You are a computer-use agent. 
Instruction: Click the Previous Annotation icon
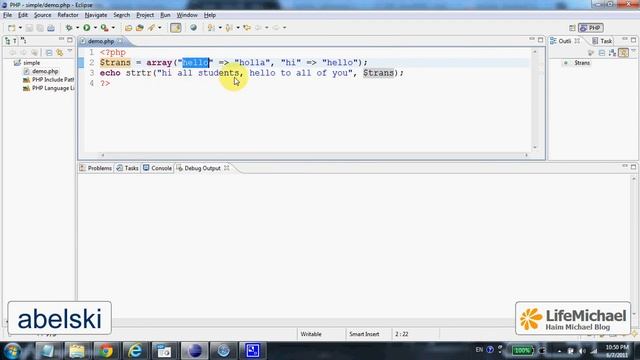229,28
